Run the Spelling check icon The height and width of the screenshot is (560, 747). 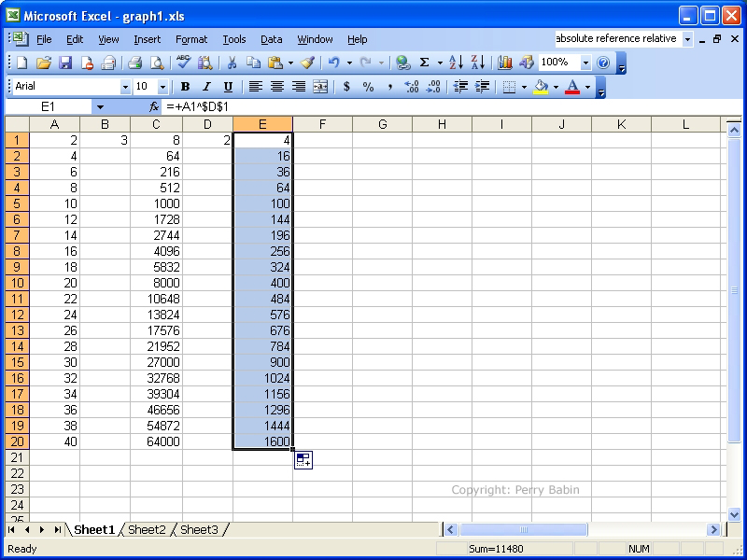[x=183, y=63]
